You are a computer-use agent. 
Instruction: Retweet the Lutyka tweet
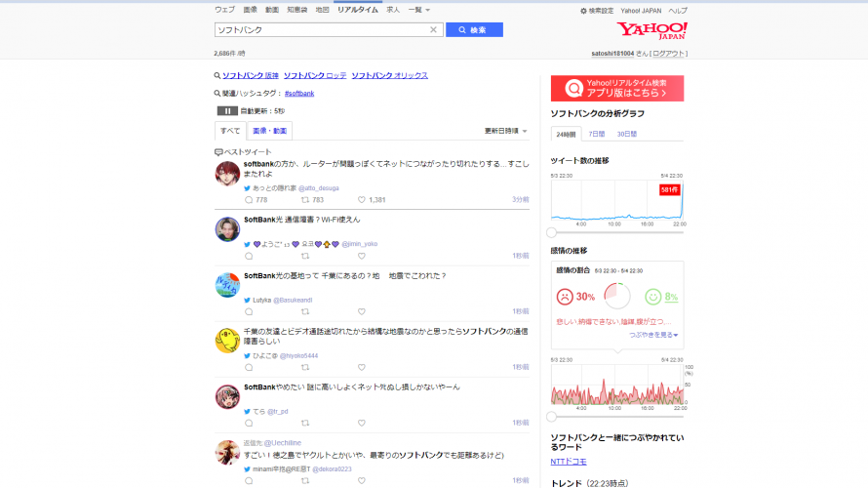tap(305, 312)
